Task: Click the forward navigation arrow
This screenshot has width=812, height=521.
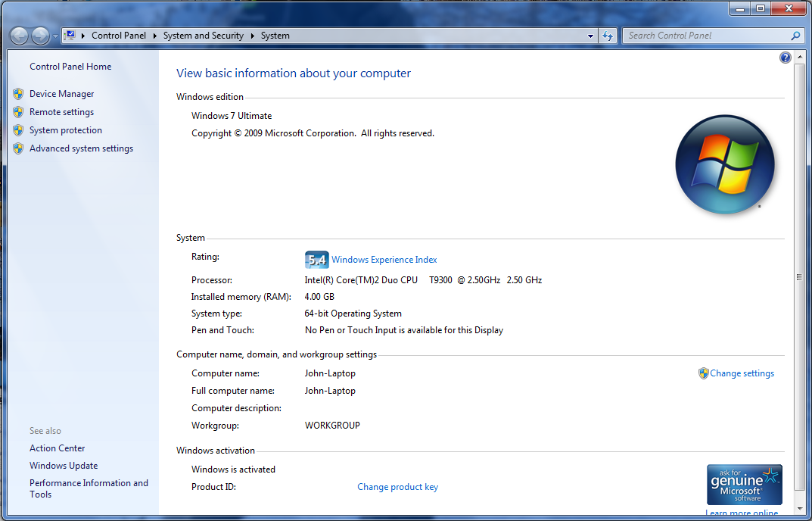Action: (38, 36)
